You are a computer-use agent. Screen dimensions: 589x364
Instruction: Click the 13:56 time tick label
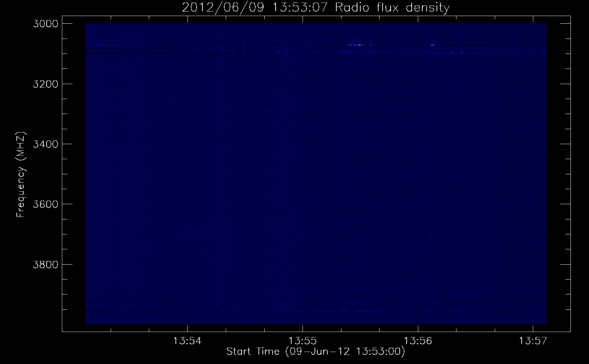click(x=418, y=341)
